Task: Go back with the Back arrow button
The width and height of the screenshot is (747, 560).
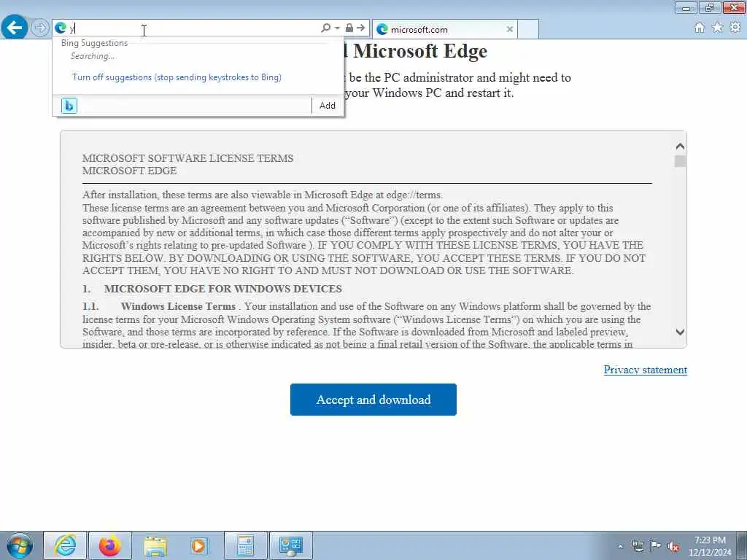Action: tap(15, 28)
